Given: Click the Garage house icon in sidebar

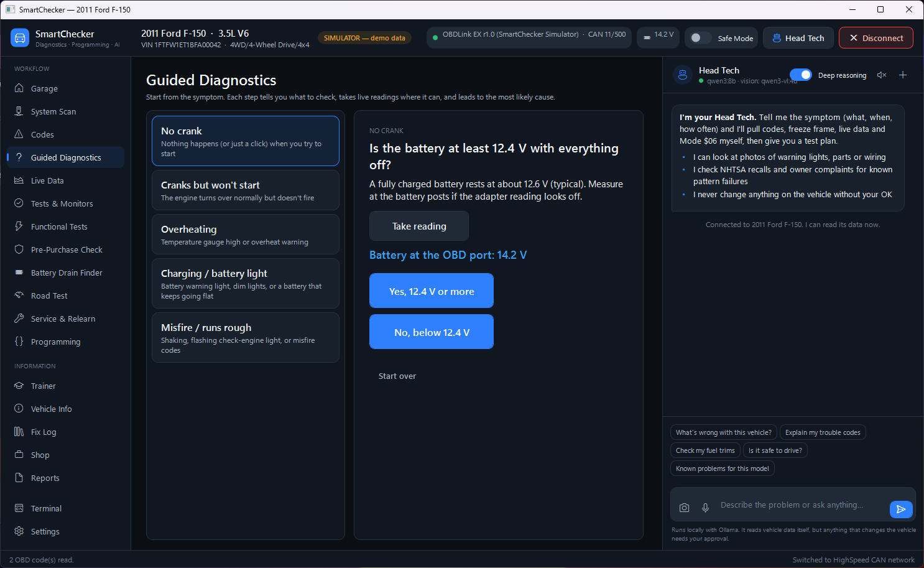Looking at the screenshot, I should click(x=19, y=88).
